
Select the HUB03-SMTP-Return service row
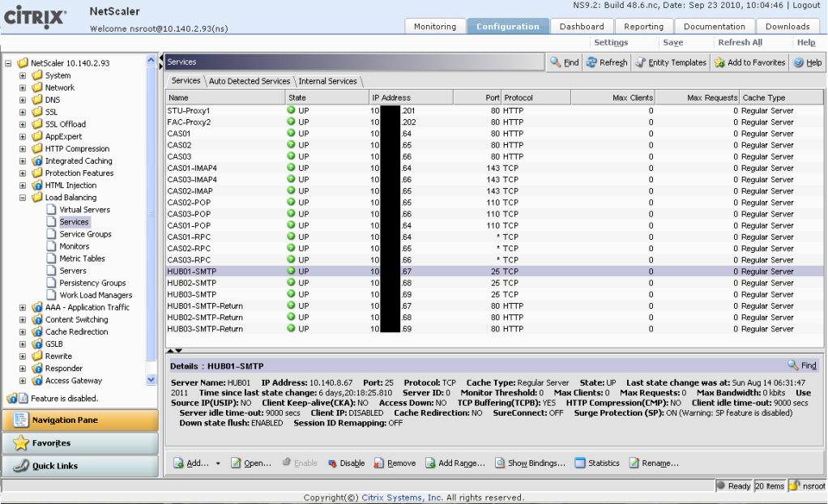495,329
